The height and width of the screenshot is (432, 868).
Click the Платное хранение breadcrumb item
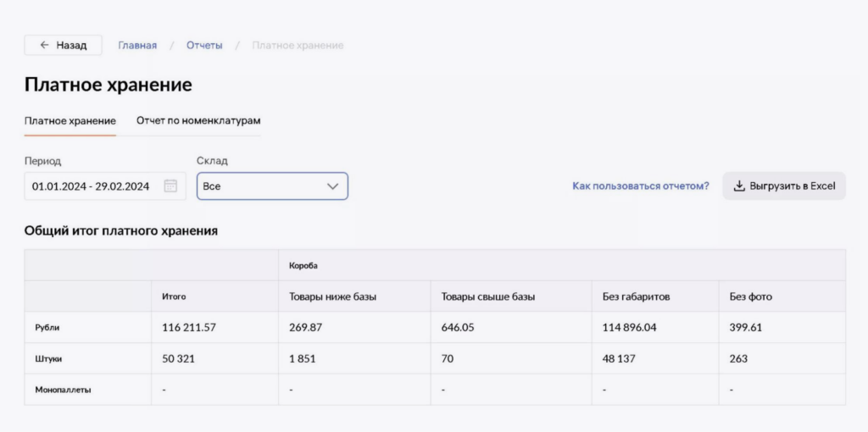click(298, 46)
